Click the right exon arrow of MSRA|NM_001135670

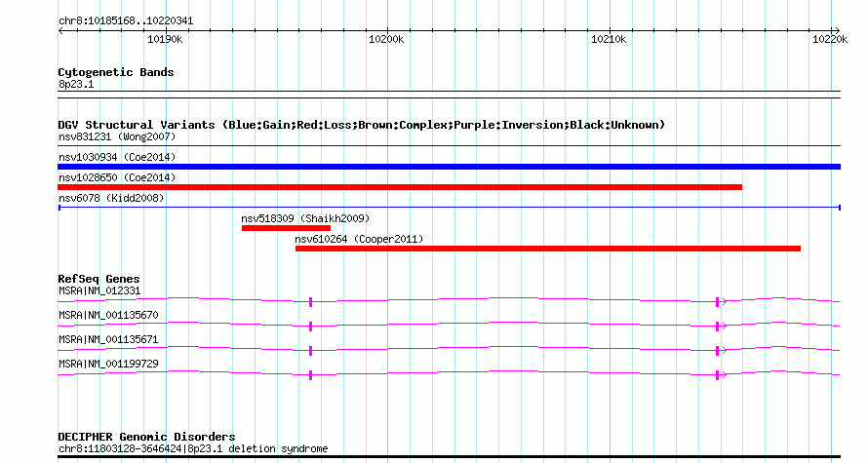(720, 327)
